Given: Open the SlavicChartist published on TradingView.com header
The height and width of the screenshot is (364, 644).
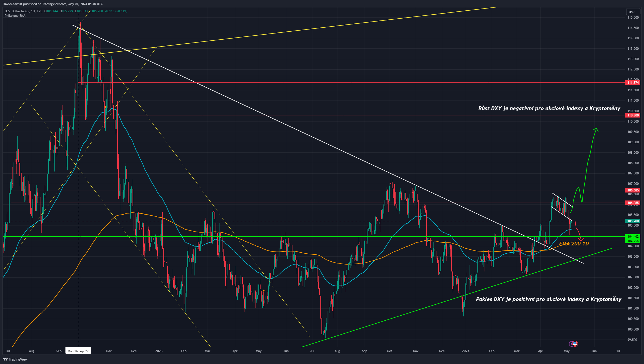Looking at the screenshot, I should tap(53, 4).
